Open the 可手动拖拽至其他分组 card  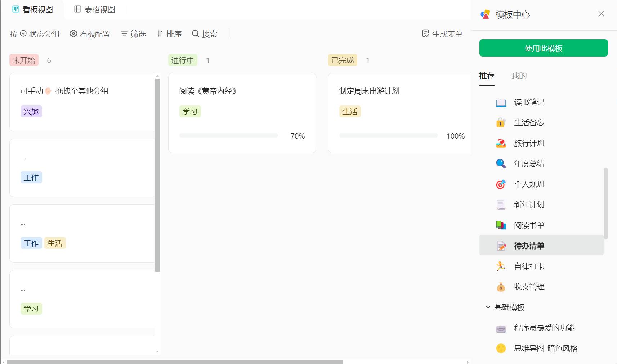[82, 102]
